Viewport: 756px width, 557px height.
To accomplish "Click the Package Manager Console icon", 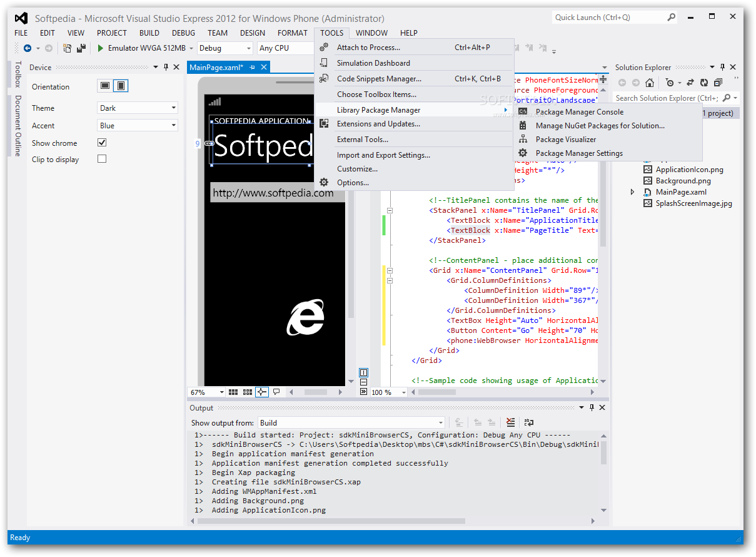I will pyautogui.click(x=523, y=112).
